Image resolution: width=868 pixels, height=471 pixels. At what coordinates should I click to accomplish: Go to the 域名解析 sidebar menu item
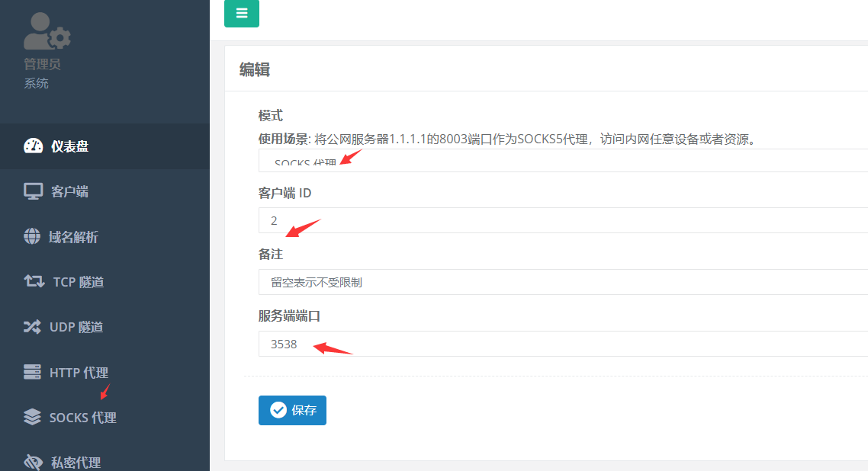pos(73,237)
